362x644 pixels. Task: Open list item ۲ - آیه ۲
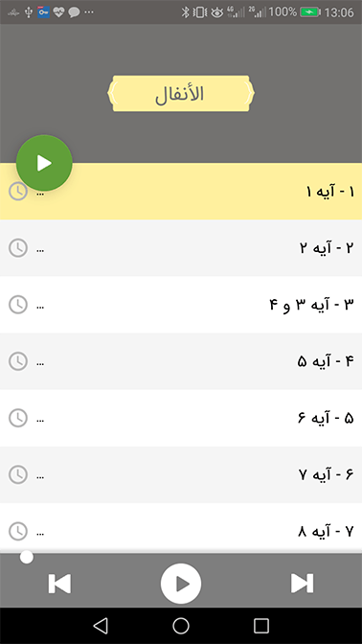pyautogui.click(x=181, y=248)
